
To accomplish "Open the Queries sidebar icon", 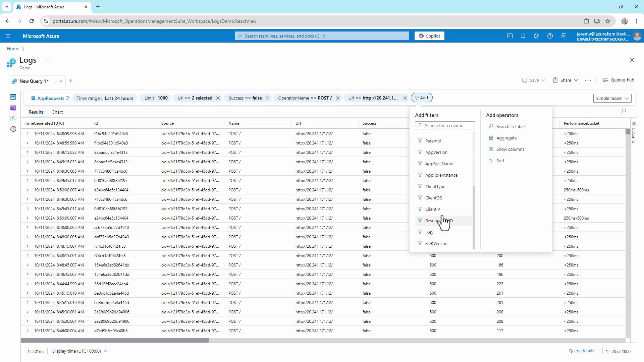I will click(x=13, y=108).
